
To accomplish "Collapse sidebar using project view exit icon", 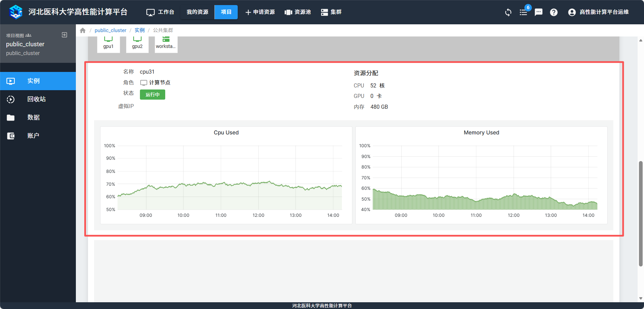I will [x=64, y=35].
